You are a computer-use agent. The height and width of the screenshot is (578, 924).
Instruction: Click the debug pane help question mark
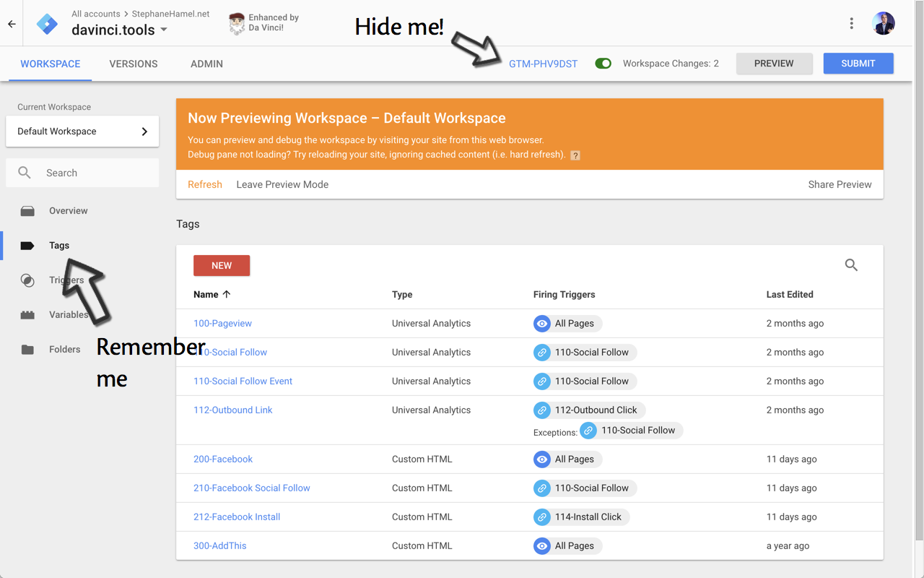[x=575, y=155]
